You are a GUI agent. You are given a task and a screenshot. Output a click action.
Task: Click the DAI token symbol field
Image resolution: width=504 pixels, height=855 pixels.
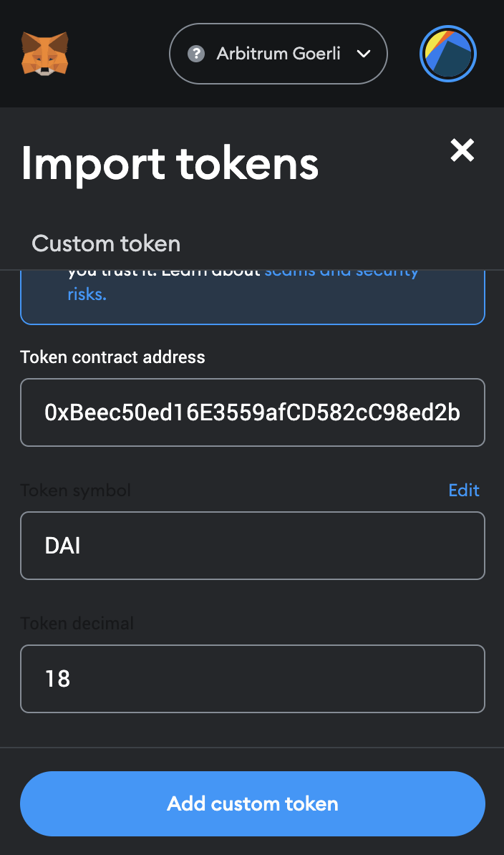click(x=252, y=545)
